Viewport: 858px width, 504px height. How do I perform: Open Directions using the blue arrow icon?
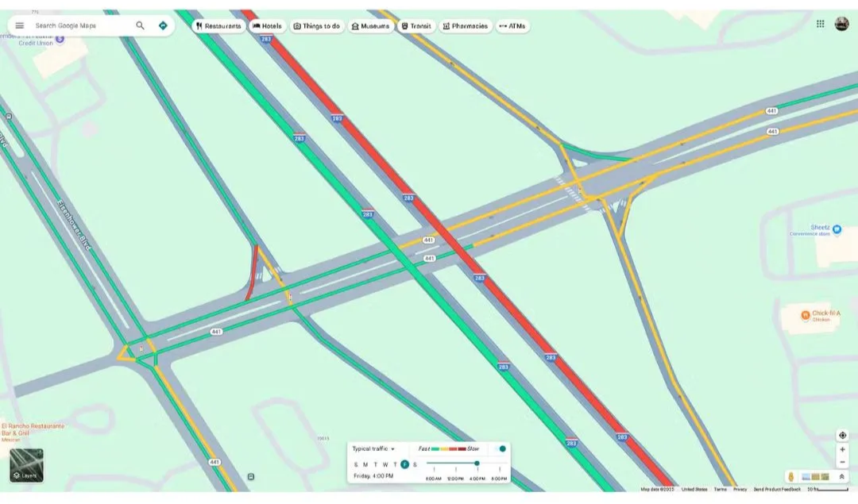163,25
